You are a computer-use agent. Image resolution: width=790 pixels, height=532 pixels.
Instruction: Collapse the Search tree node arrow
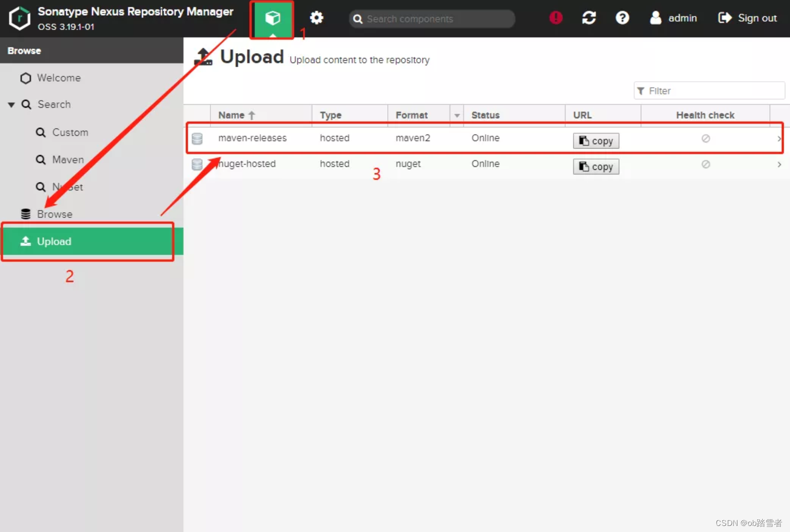pos(11,105)
